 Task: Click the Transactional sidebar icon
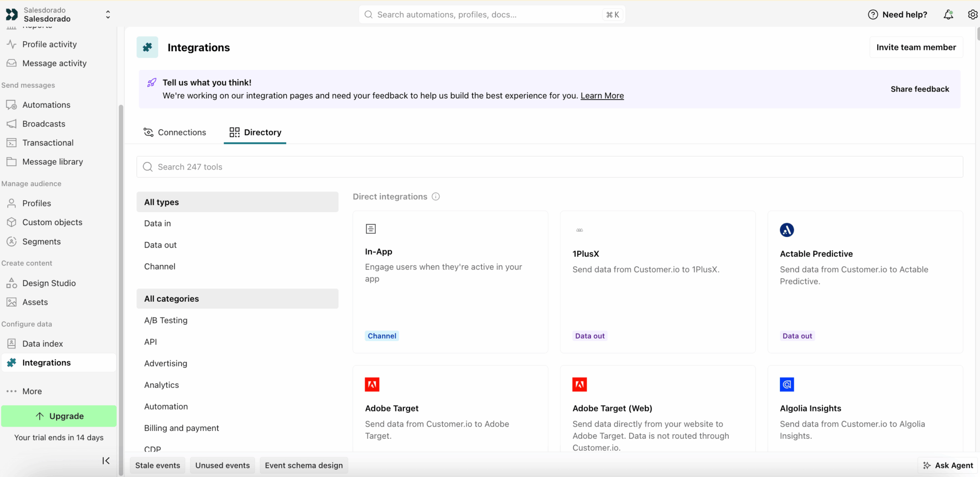tap(11, 143)
